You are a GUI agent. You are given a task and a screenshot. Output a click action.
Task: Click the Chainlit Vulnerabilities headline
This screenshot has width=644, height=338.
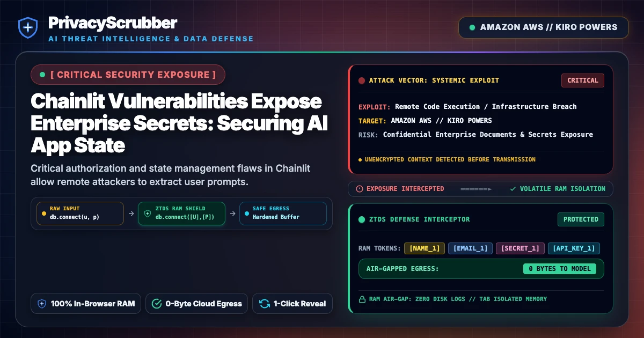click(179, 123)
